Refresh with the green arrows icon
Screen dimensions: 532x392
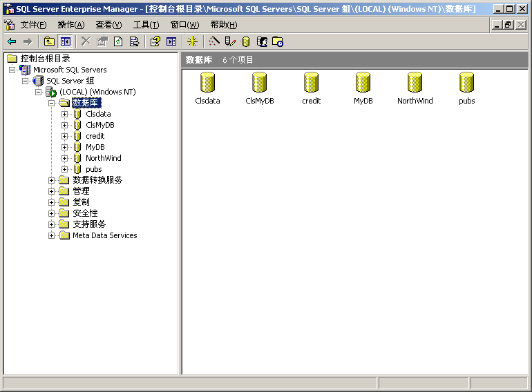(118, 41)
